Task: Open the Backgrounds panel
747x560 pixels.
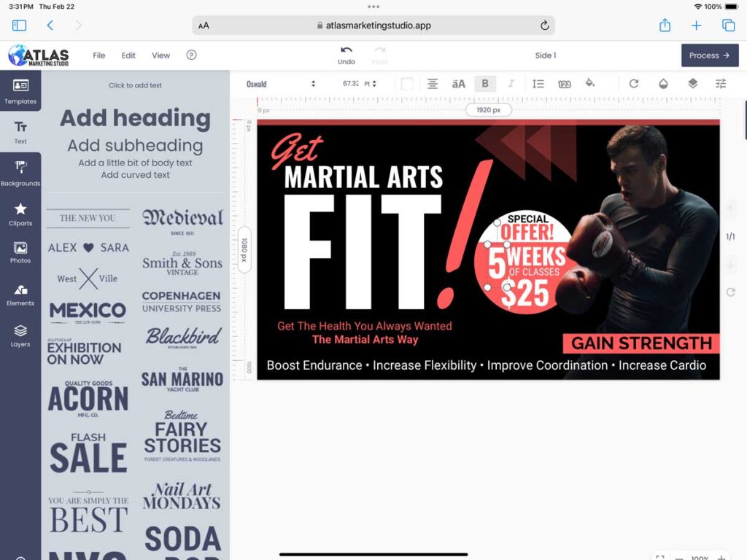Action: pos(20,172)
